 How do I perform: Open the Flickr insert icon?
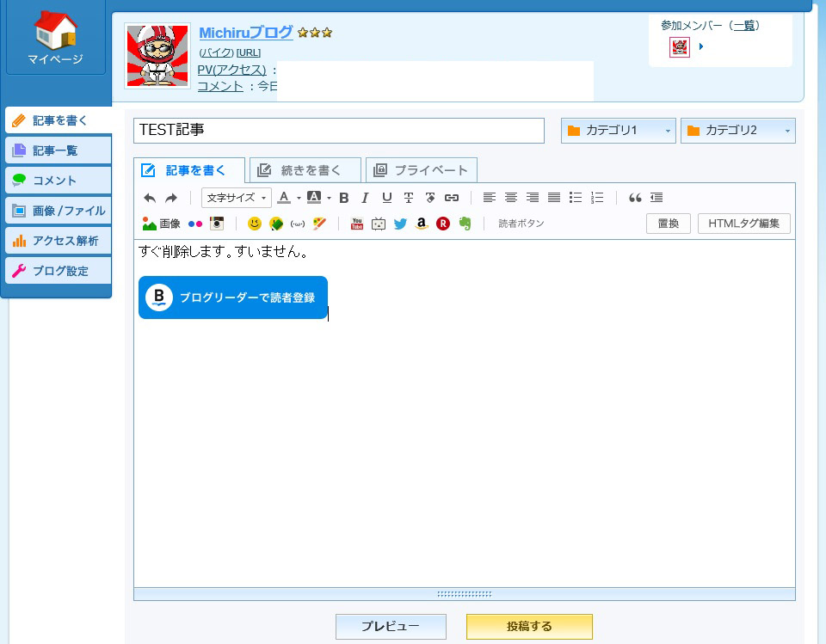[195, 224]
